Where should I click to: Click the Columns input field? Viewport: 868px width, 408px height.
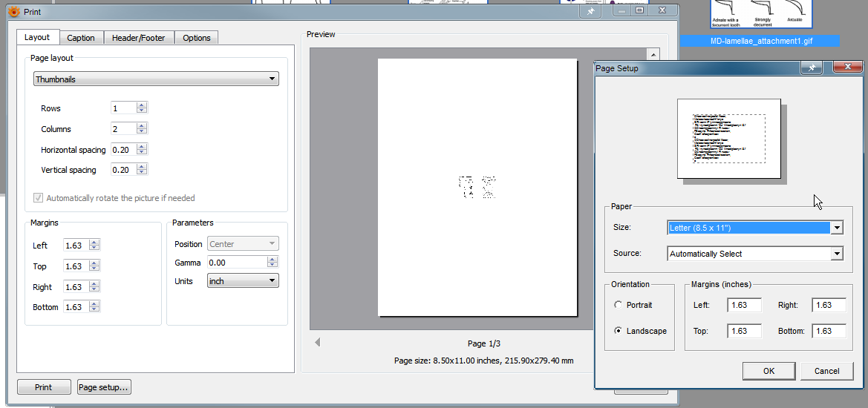[x=124, y=128]
